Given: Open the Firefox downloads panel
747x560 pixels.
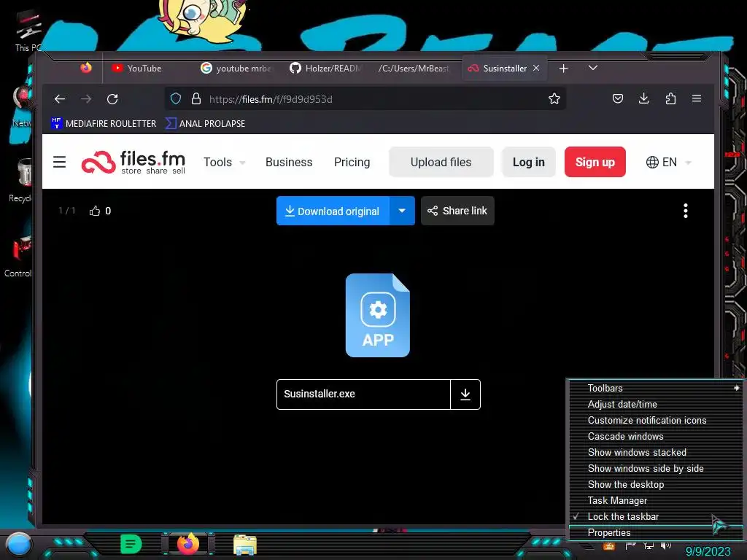Looking at the screenshot, I should point(643,98).
